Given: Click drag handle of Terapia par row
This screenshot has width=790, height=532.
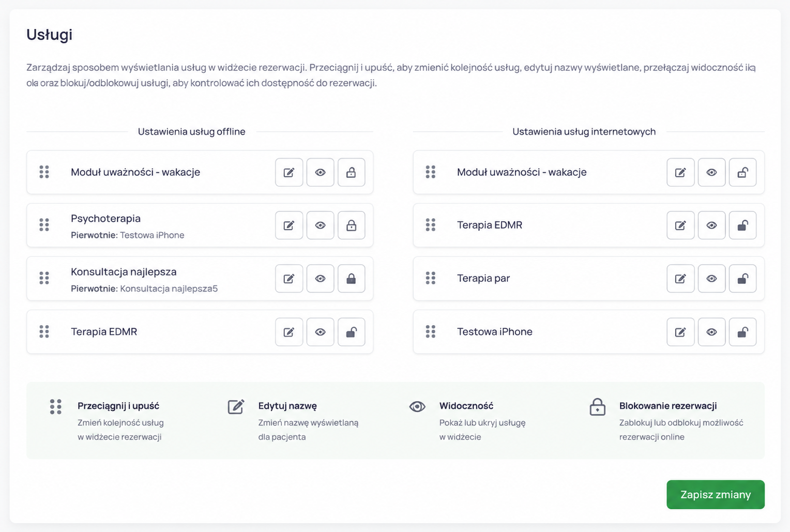Looking at the screenshot, I should coord(431,278).
